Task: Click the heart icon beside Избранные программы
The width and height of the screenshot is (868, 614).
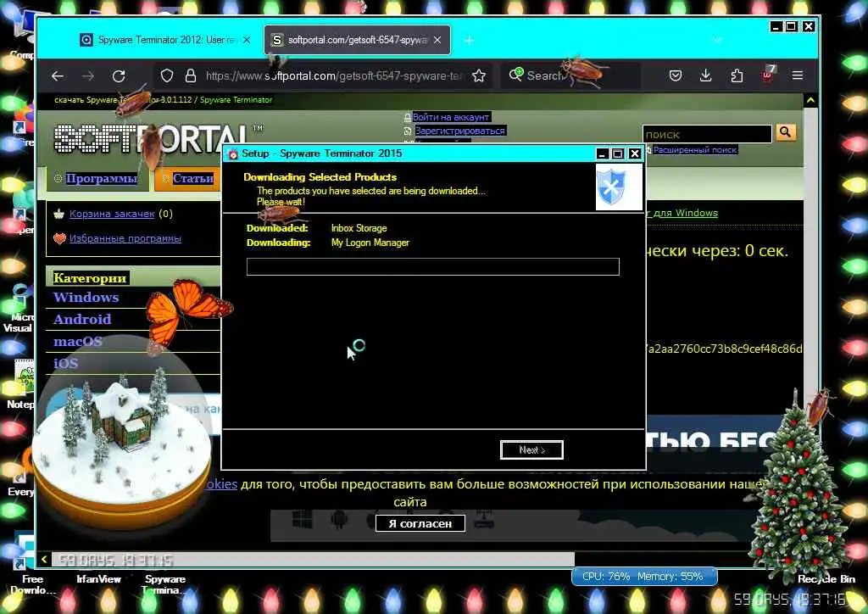Action: coord(59,238)
